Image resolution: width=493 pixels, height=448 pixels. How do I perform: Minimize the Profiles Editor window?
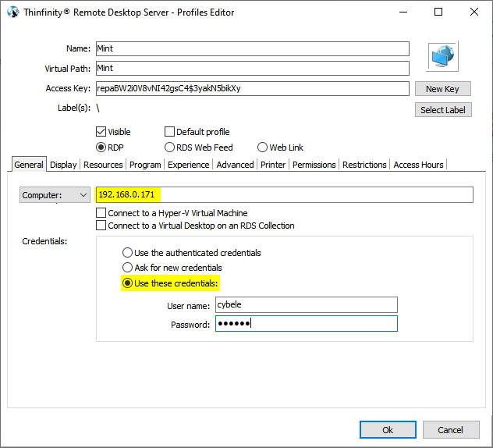click(x=403, y=12)
